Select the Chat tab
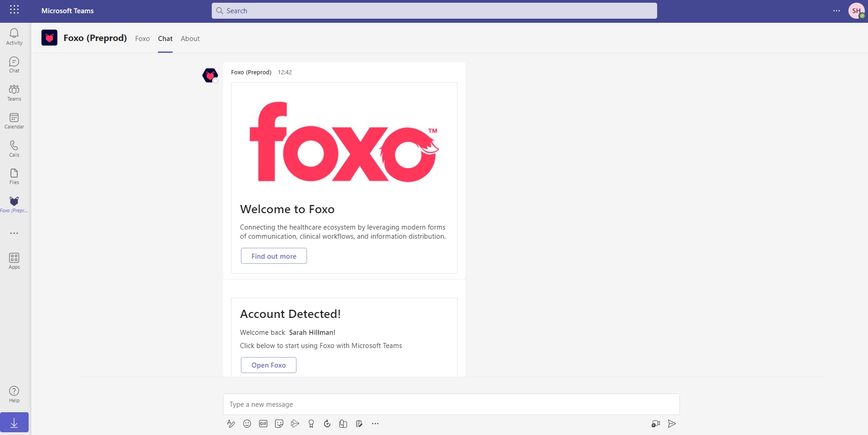This screenshot has height=435, width=868. [x=165, y=39]
